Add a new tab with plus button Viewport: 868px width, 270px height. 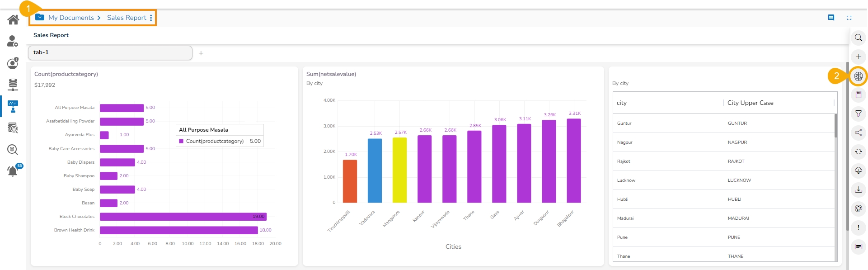pos(201,53)
